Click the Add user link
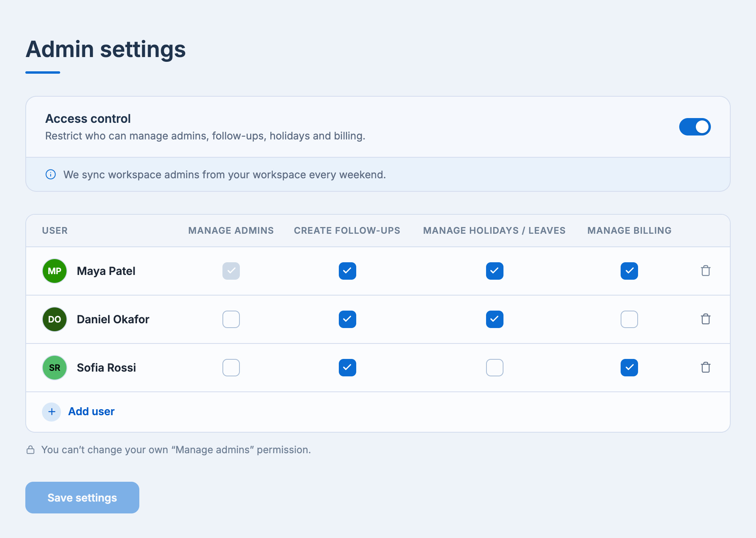The height and width of the screenshot is (538, 756). (x=91, y=412)
